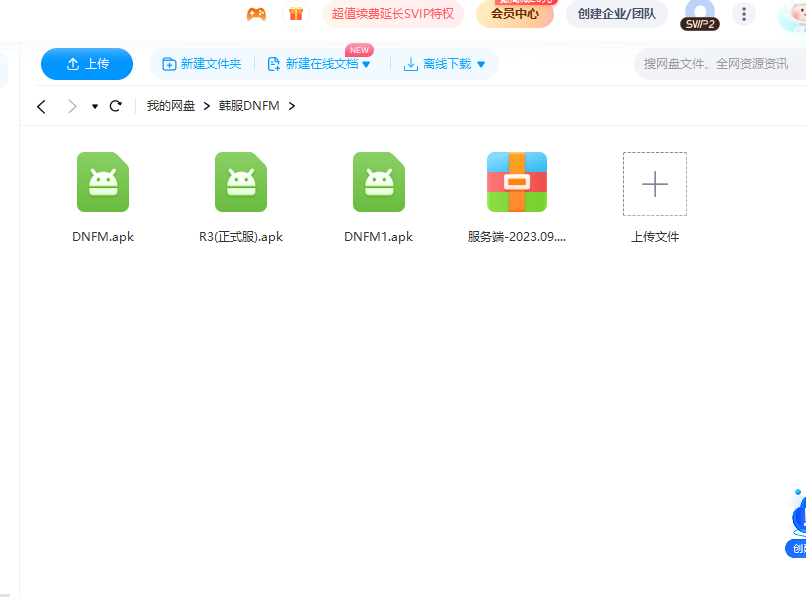
Task: Open the three-dot more options menu
Action: [x=743, y=14]
